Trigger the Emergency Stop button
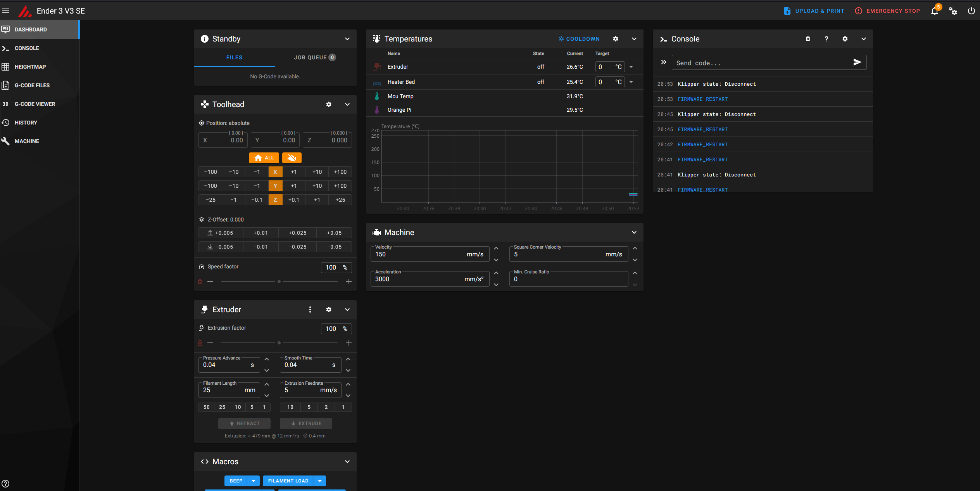 pos(887,11)
